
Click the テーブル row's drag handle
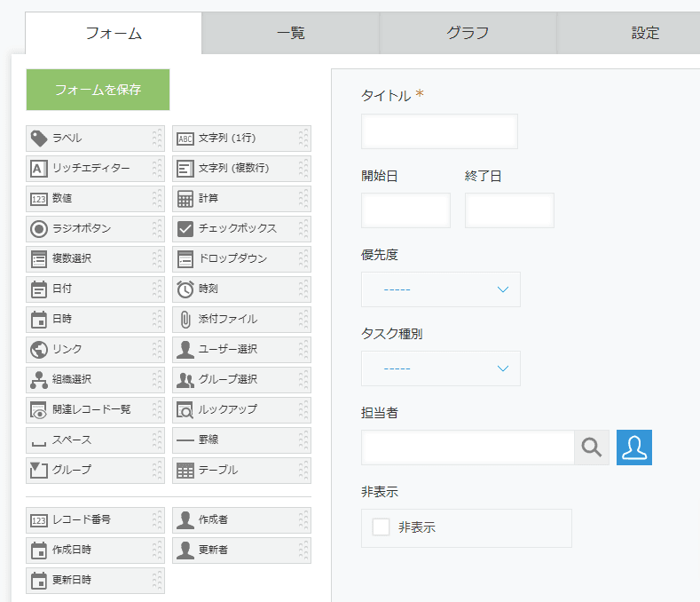click(x=303, y=471)
